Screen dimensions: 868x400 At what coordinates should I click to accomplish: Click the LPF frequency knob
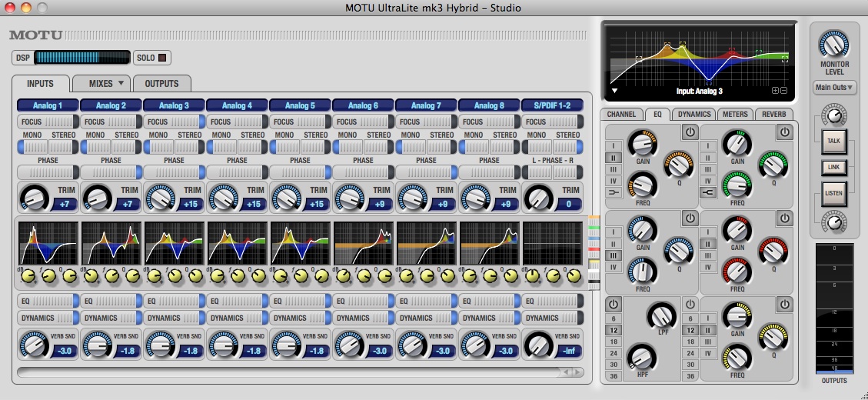coord(661,316)
